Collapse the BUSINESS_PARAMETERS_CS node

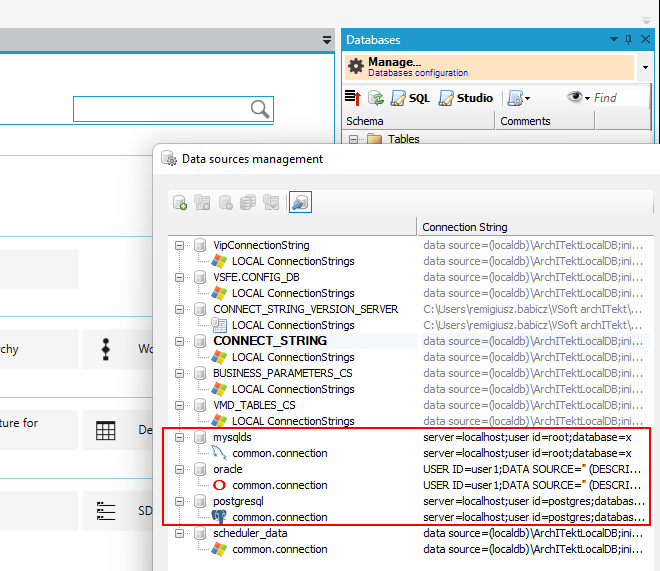click(x=180, y=373)
